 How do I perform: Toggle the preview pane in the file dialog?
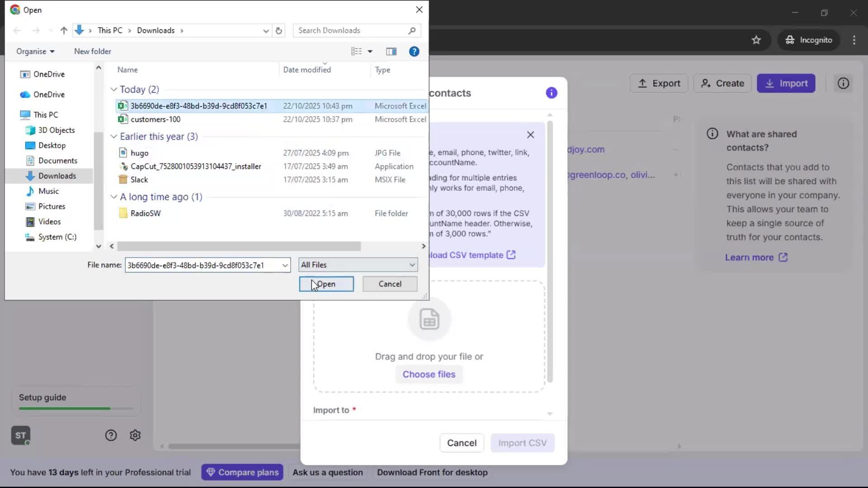(x=391, y=51)
